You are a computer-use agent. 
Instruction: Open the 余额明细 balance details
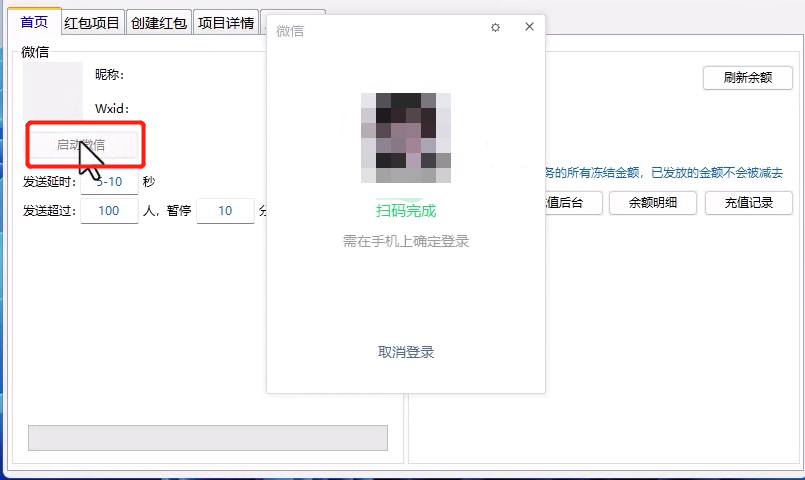(653, 203)
